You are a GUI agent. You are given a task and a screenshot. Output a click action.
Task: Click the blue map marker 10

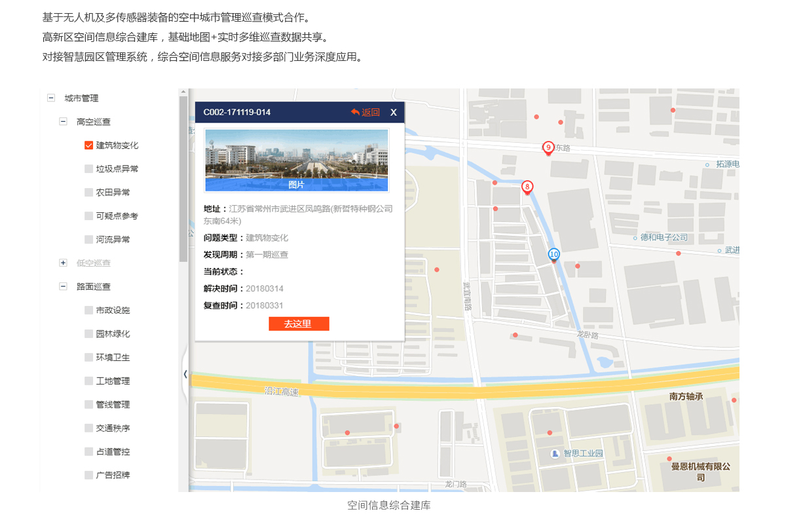(554, 254)
